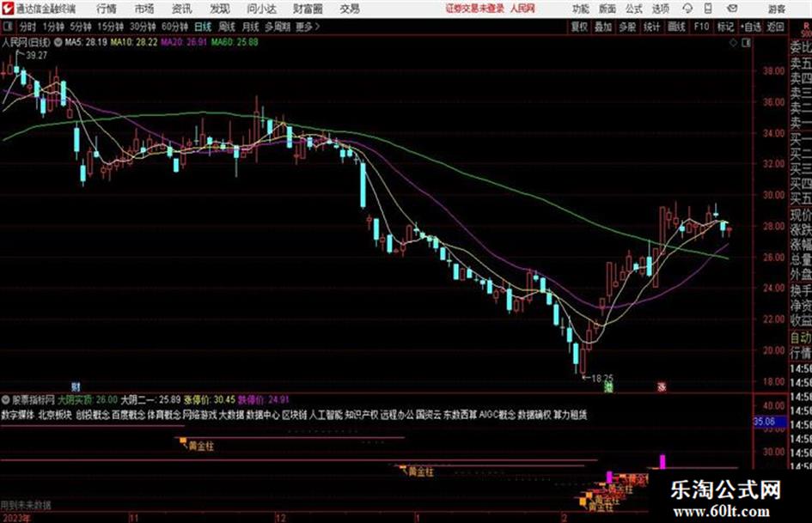Click the 网络游戏 concept tag
Image resolution: width=812 pixels, height=523 pixels.
pos(200,415)
